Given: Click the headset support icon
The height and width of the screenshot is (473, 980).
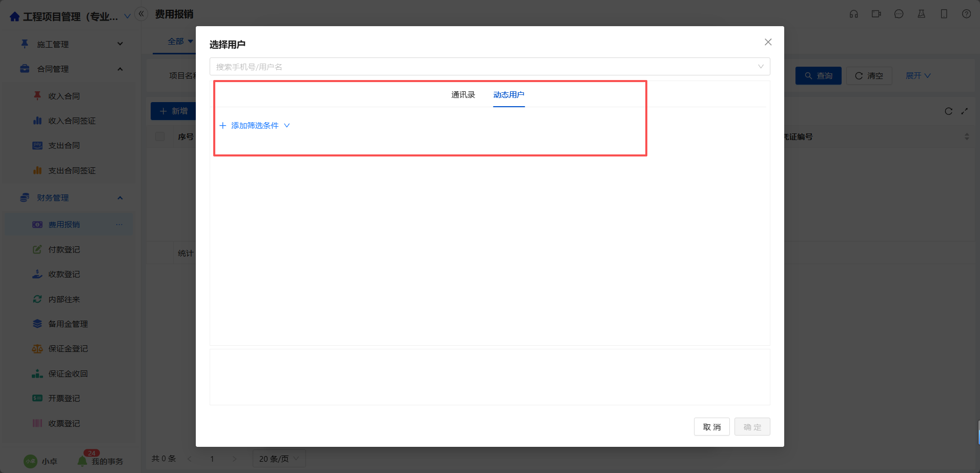Looking at the screenshot, I should tap(853, 14).
